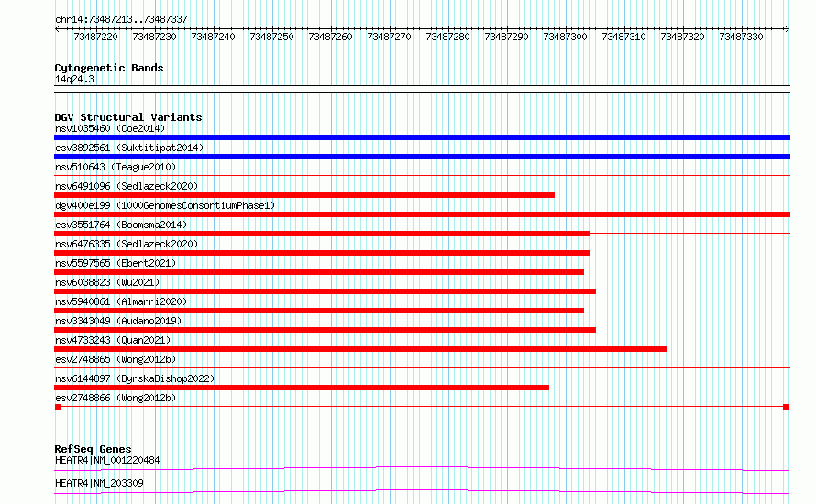This screenshot has width=816, height=504.
Task: Open the HEATR4|NM_001220484 transcript label
Action: (107, 460)
